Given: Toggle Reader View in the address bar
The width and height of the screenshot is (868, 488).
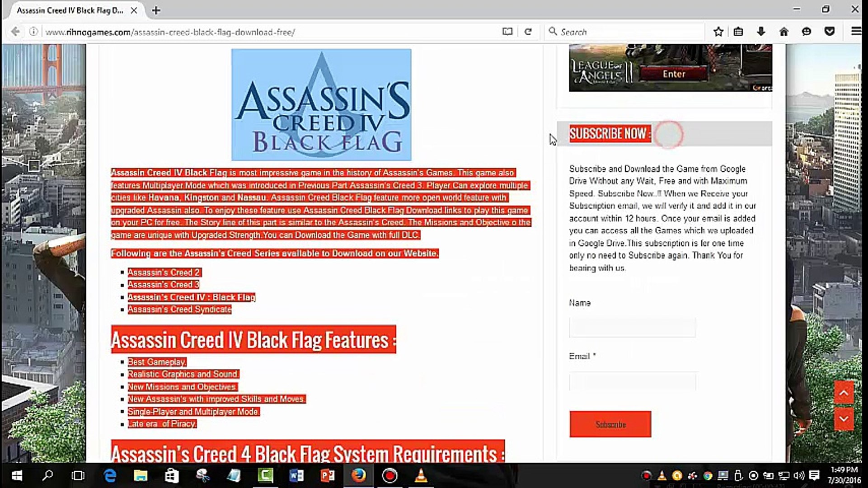Looking at the screenshot, I should [507, 32].
